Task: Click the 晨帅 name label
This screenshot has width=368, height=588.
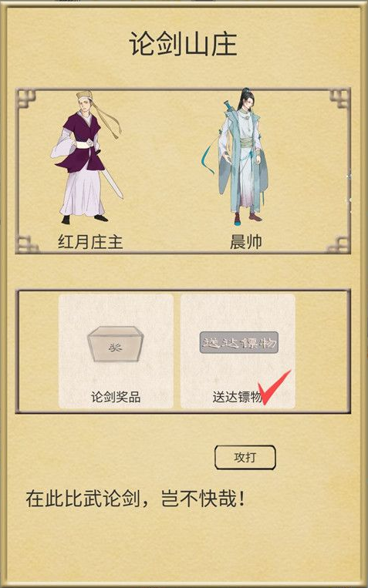Action: tap(246, 243)
